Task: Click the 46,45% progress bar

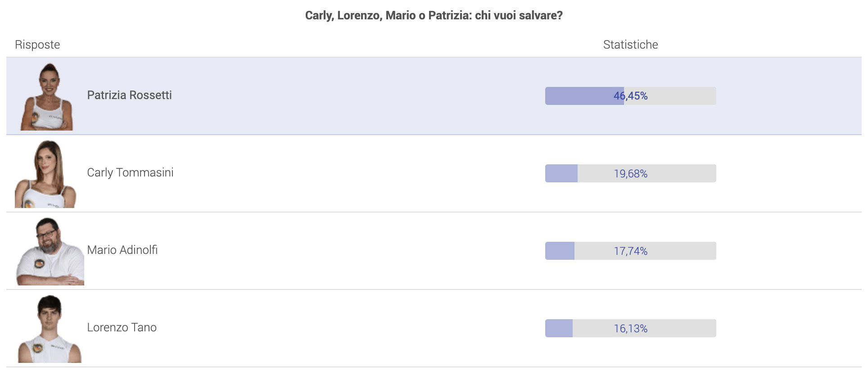Action: pos(630,96)
